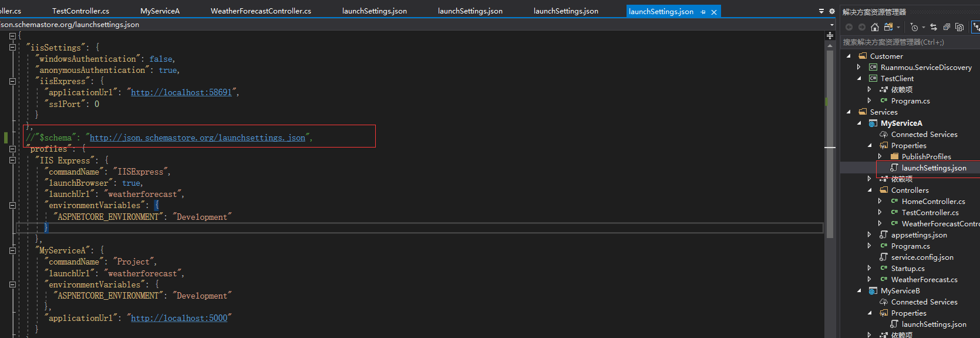Open the pending changes filter clock icon
The height and width of the screenshot is (338, 980).
914,27
